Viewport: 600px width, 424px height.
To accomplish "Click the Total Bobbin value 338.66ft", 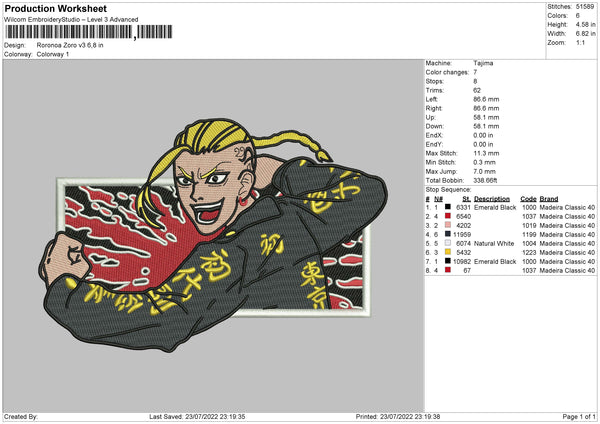I will coord(485,181).
